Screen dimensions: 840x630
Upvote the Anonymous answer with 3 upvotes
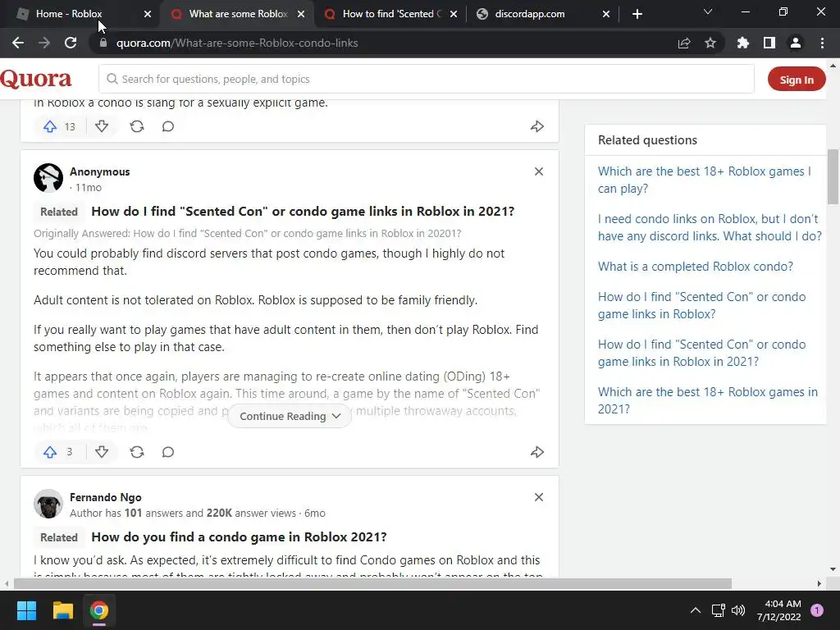pos(50,452)
